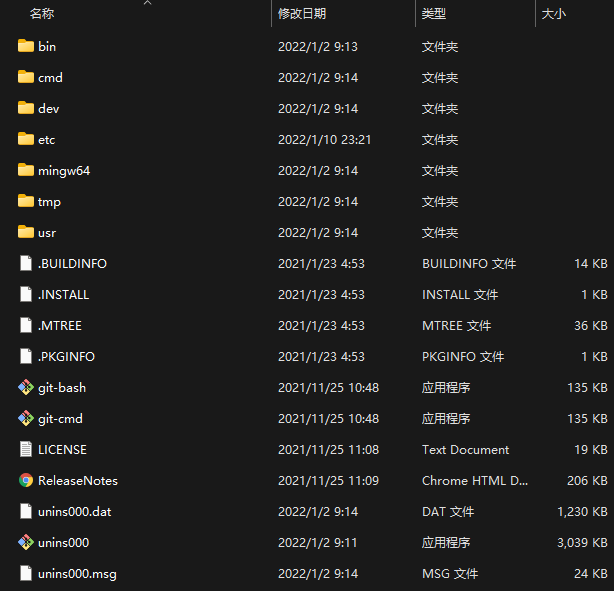Click the size 206 KB
Screen dimensions: 614x591
click(x=587, y=480)
